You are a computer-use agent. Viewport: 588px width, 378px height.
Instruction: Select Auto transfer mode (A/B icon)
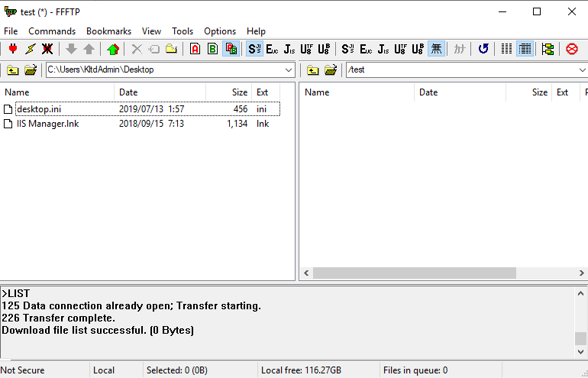231,49
